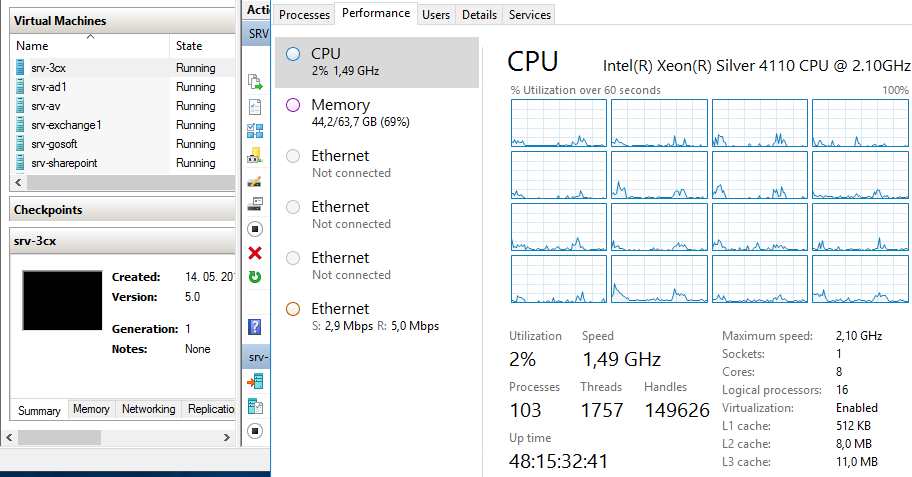Open the Services tab
912x477 pixels.
529,15
